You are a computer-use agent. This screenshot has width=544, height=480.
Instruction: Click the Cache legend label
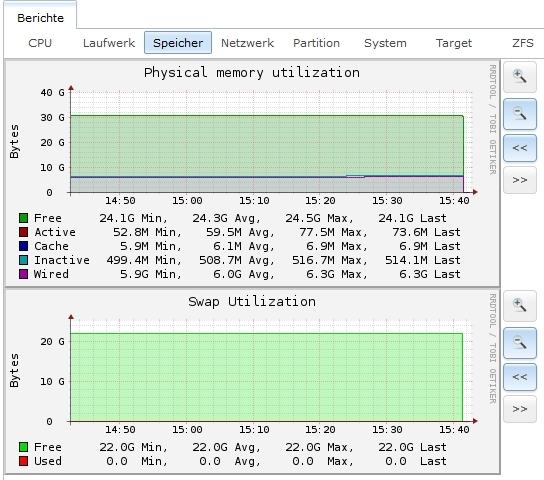pos(51,246)
